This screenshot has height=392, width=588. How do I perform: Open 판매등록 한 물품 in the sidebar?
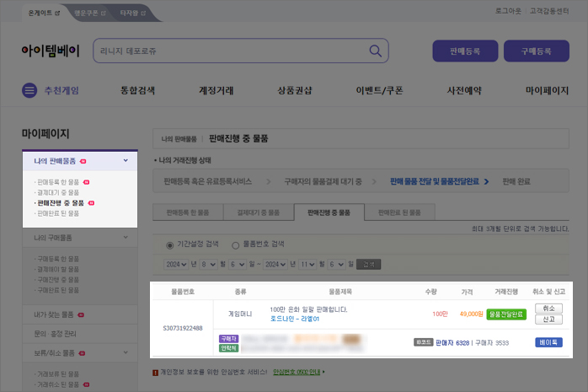point(58,182)
